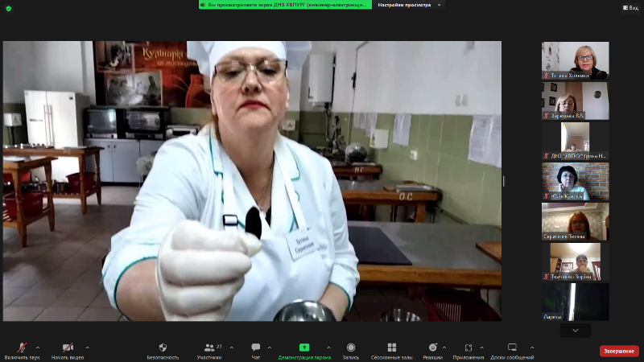Turn on camera with Начать видео
Image resolution: width=644 pixels, height=362 pixels.
coord(68,352)
